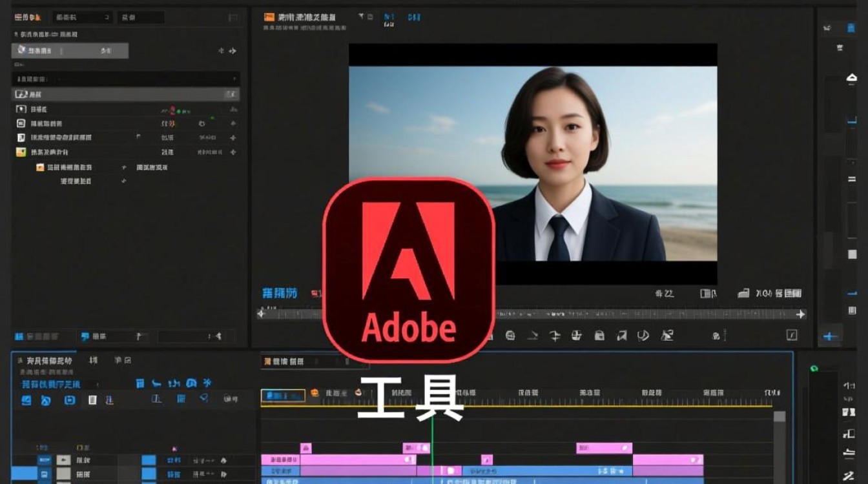Click the timeline vertical scrollbar thumb
Image resolution: width=868 pixels, height=484 pixels.
(x=780, y=417)
